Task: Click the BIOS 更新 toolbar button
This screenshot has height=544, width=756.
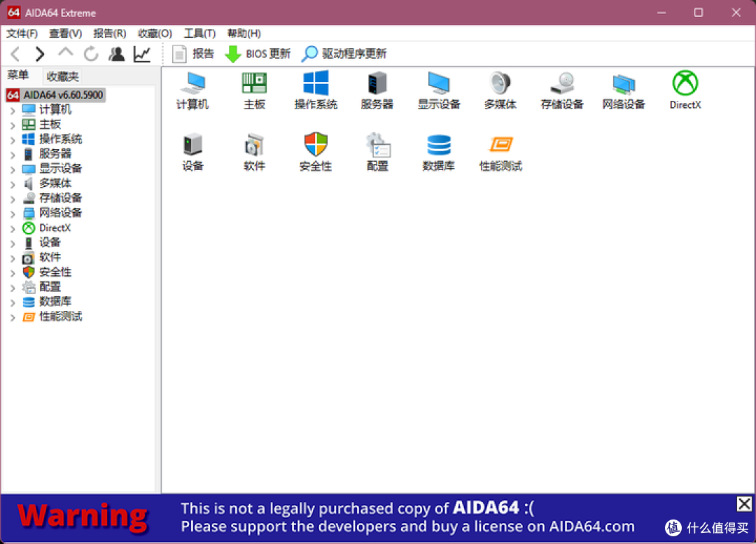Action: [x=258, y=53]
